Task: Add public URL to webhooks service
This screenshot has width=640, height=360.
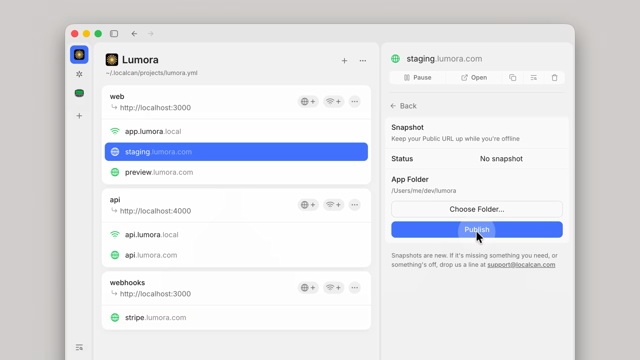Action: [x=308, y=288]
